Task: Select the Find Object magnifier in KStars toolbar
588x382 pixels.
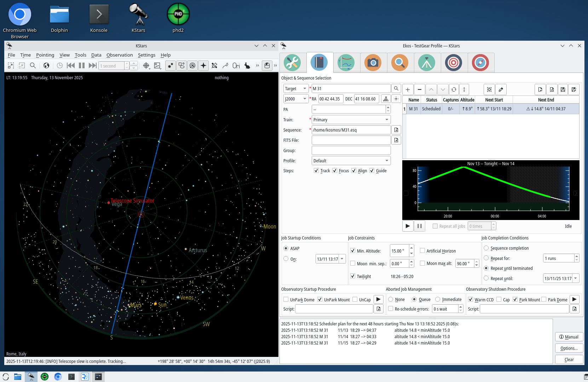Action: (x=33, y=65)
